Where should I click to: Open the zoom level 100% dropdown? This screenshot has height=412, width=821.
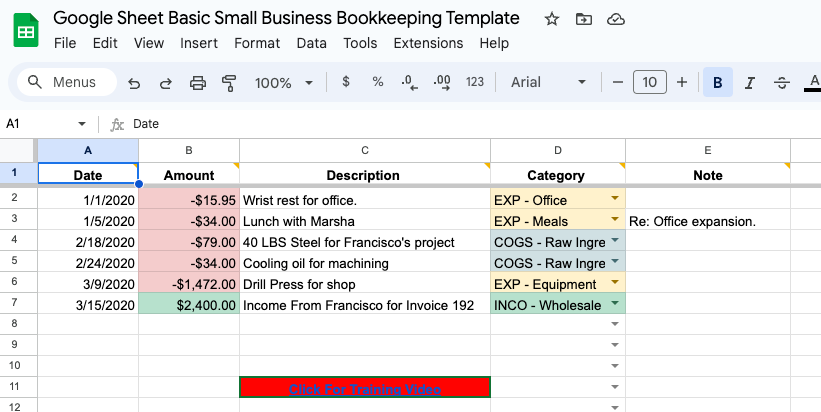tap(283, 83)
